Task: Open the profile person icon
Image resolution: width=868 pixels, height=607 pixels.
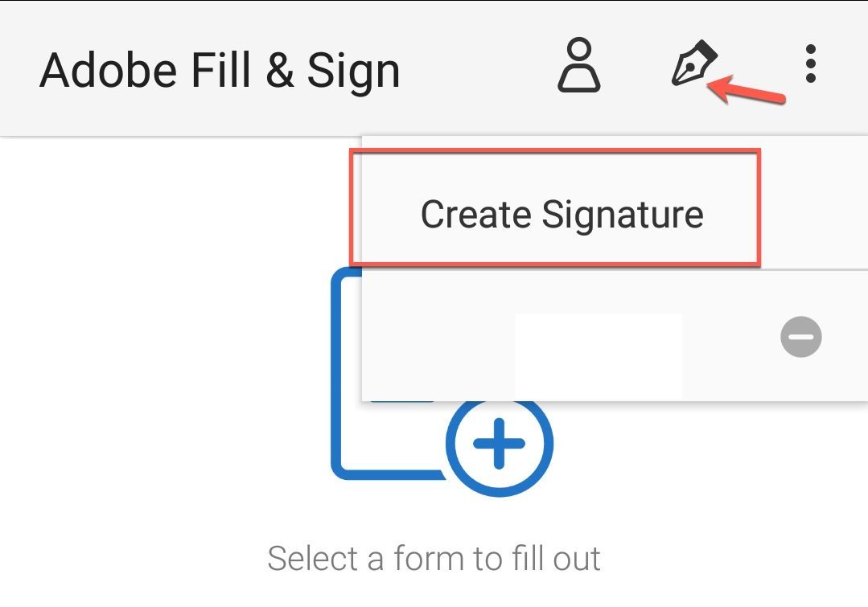Action: pyautogui.click(x=578, y=65)
